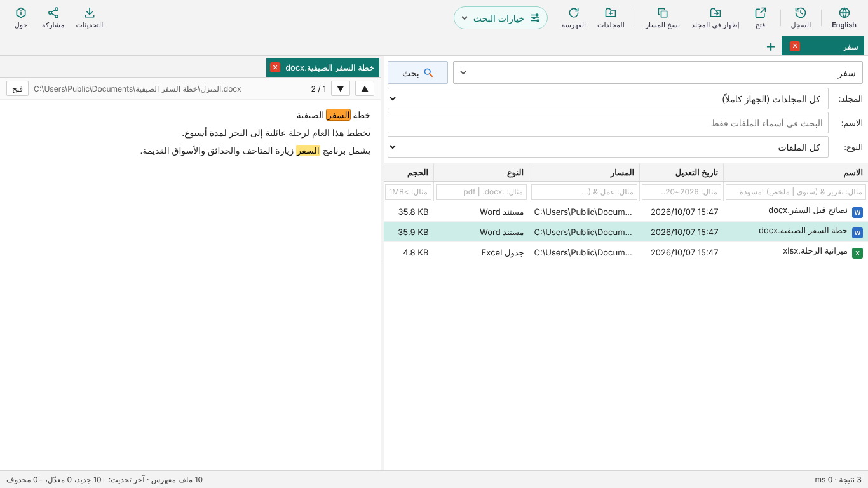Expand the Search Options (خيارات البحث) dropdown
This screenshot has height=488, width=868.
501,18
